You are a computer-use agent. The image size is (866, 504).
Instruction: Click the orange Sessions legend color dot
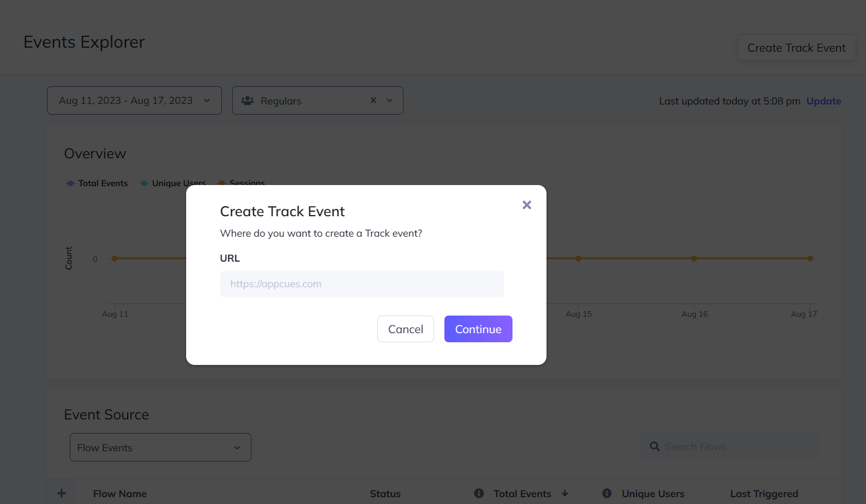[221, 183]
